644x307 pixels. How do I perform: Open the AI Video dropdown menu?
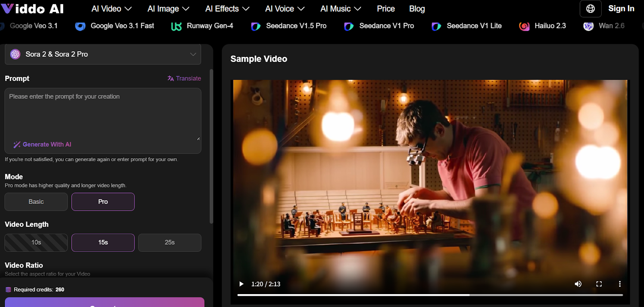click(111, 9)
